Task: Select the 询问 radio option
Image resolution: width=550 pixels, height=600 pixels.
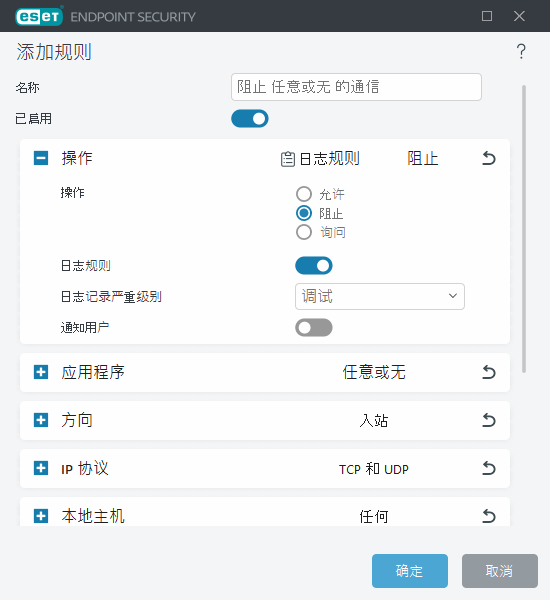Action: tap(304, 232)
